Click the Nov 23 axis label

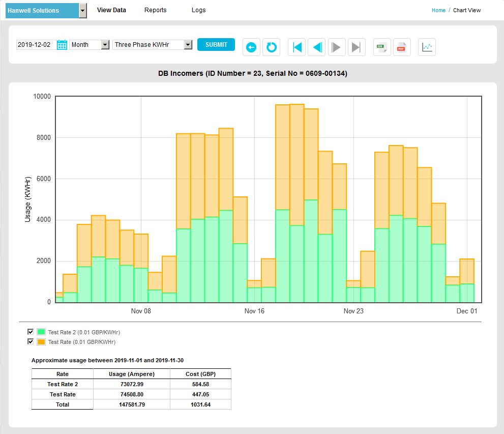coord(353,311)
